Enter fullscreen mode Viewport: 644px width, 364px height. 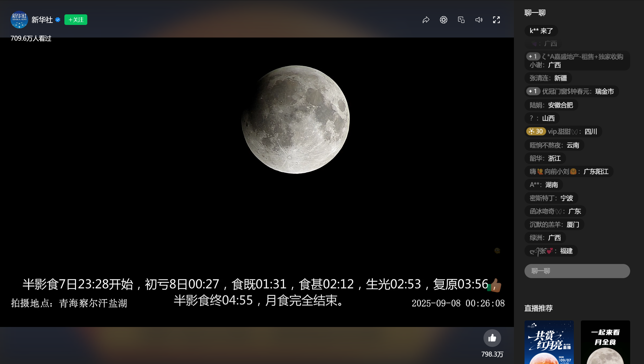tap(496, 20)
